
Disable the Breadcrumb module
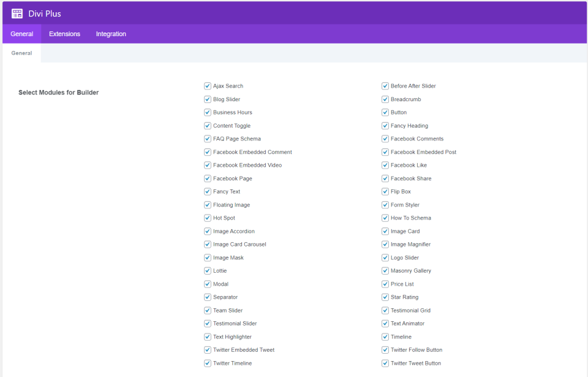385,99
